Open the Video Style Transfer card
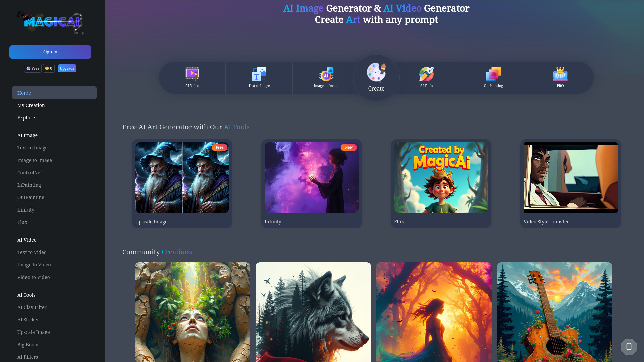644x362 pixels. pos(570,178)
